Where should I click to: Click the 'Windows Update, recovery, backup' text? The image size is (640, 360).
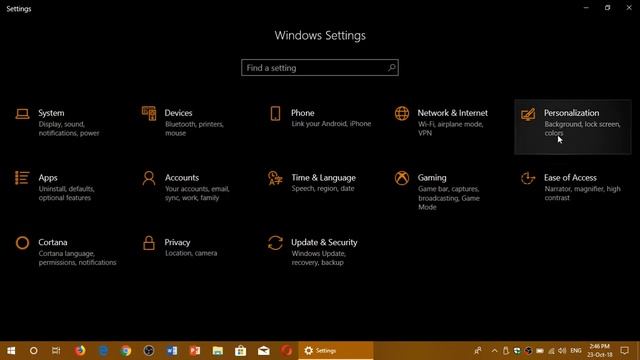coord(319,258)
